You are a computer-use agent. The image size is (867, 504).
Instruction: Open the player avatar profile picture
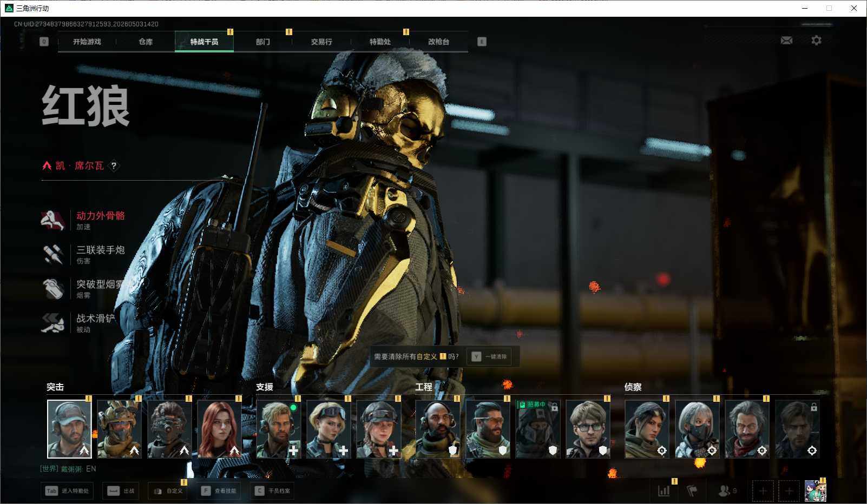click(x=815, y=491)
